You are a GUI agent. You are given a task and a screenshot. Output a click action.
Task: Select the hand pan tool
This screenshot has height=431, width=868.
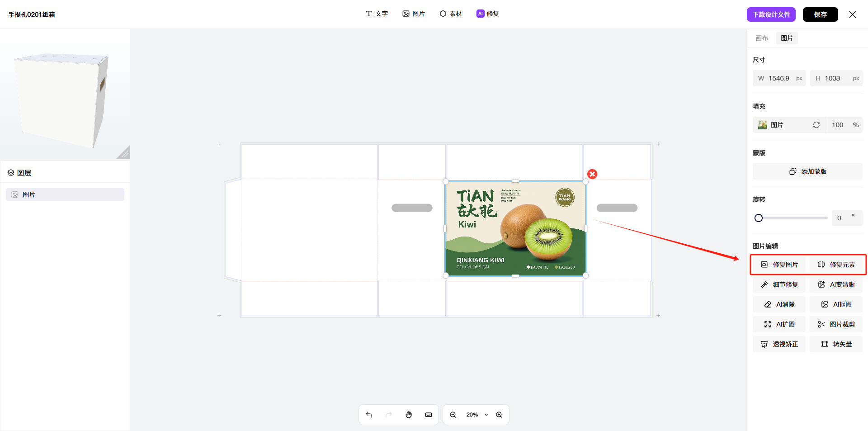[409, 415]
